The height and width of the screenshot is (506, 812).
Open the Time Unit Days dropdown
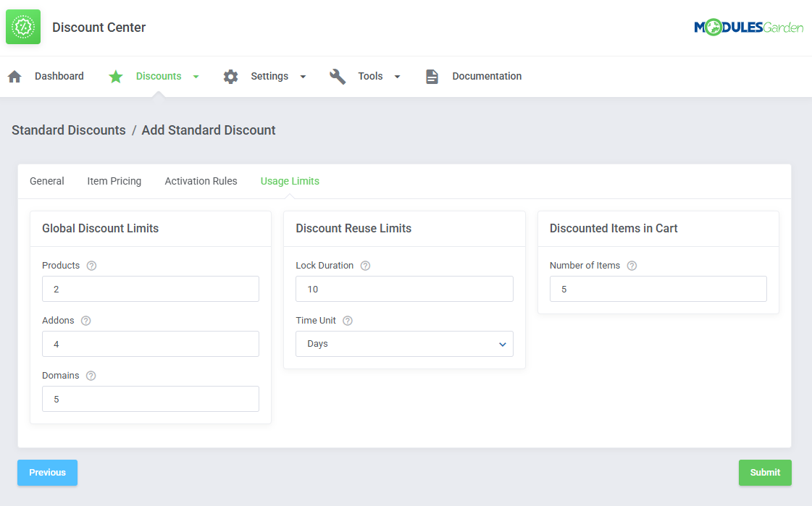404,344
